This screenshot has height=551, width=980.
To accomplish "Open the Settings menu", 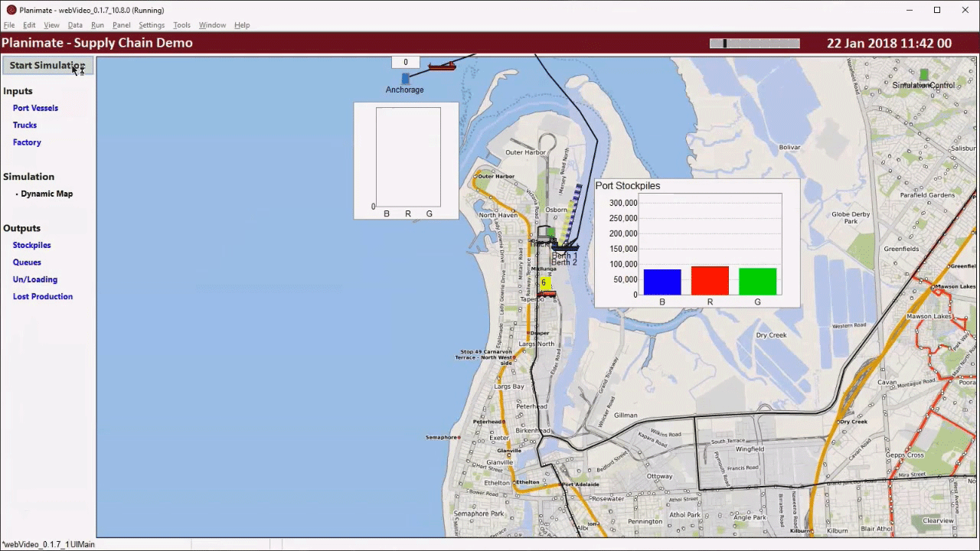I will [152, 25].
